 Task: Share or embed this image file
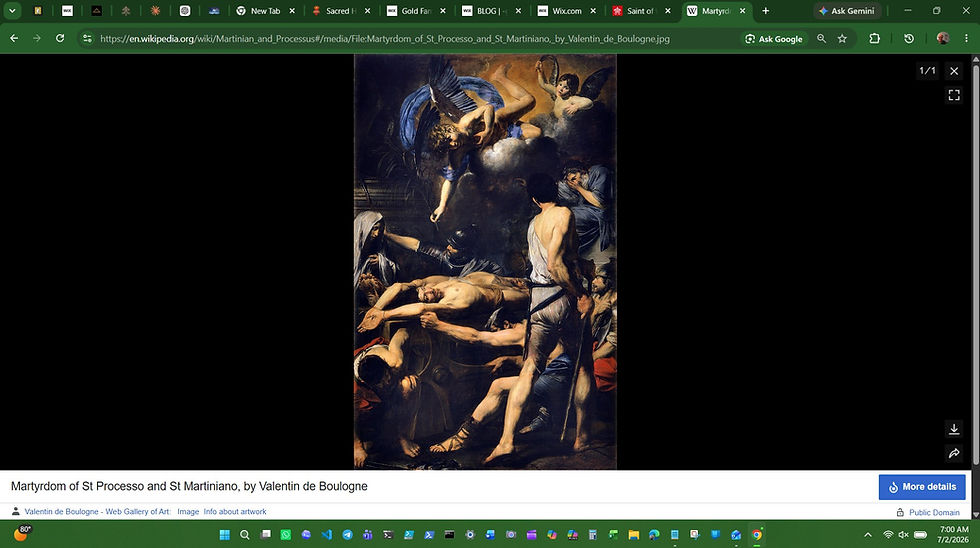(x=954, y=453)
